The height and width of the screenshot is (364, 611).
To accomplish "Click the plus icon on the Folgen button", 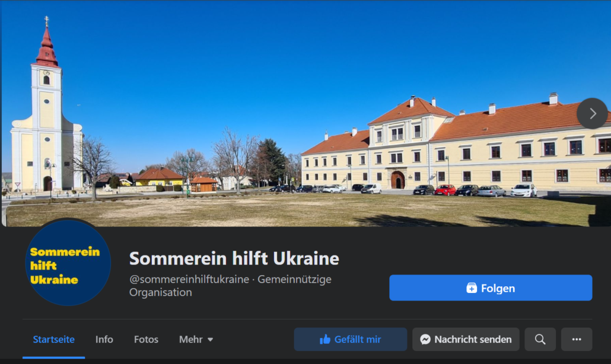I will pyautogui.click(x=472, y=288).
